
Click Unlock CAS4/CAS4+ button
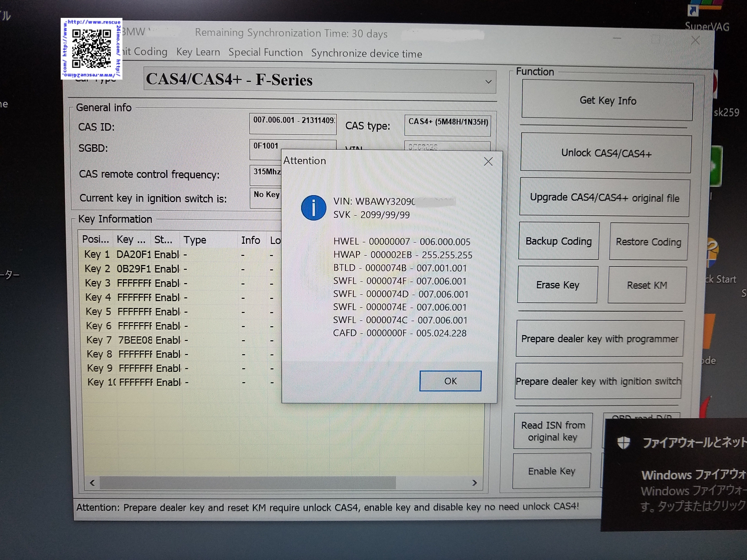tap(606, 153)
